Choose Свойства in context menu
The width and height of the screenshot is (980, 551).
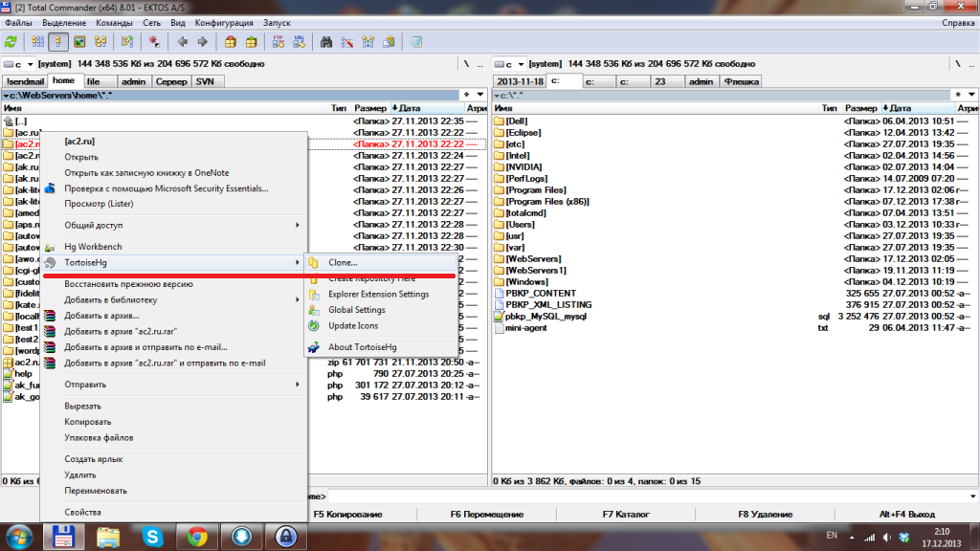(175, 512)
